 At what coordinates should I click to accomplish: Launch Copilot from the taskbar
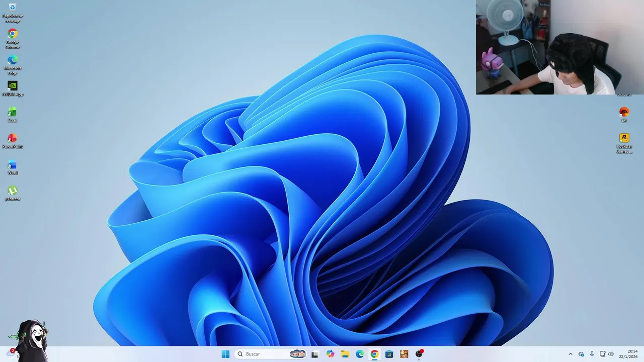pyautogui.click(x=330, y=354)
